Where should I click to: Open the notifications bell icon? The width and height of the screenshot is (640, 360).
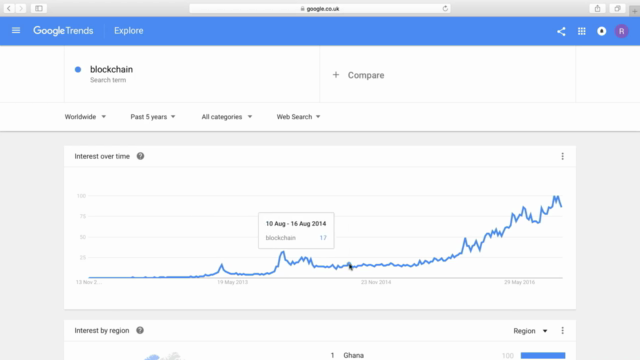tap(602, 31)
